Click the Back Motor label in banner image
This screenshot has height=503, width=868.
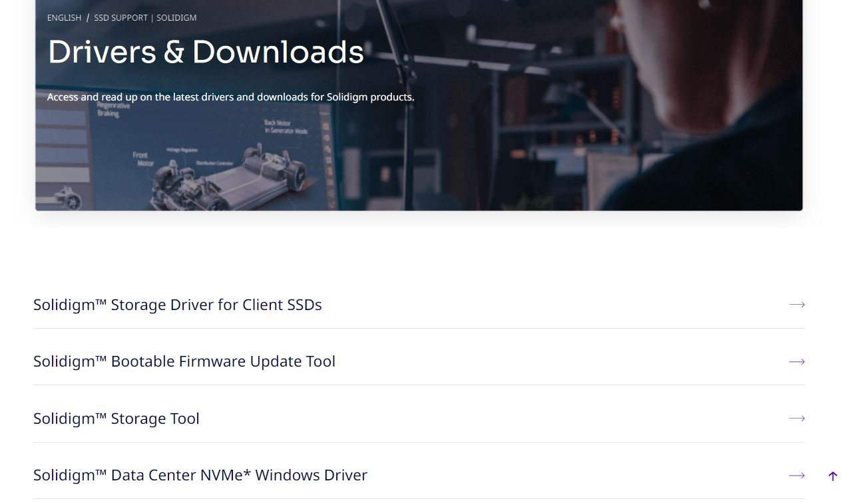(286, 126)
